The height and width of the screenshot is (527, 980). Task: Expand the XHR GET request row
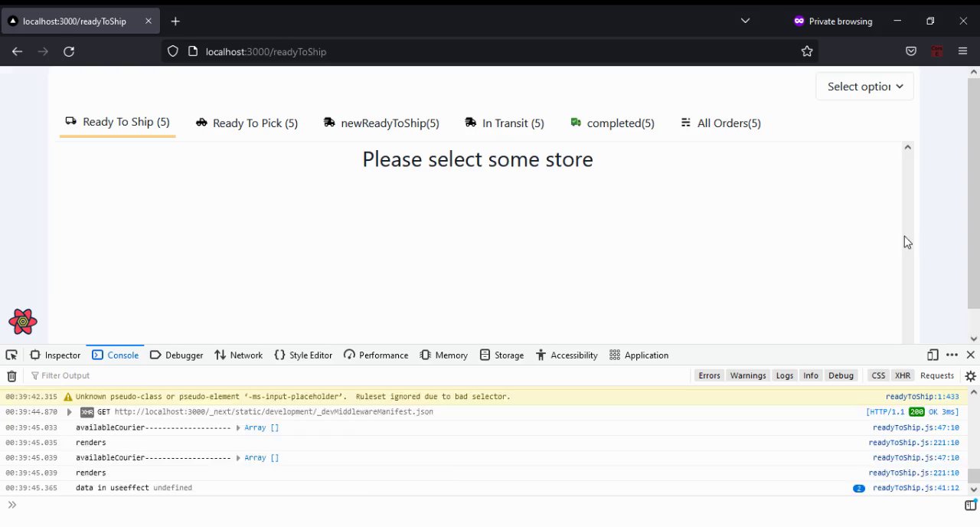[69, 412]
